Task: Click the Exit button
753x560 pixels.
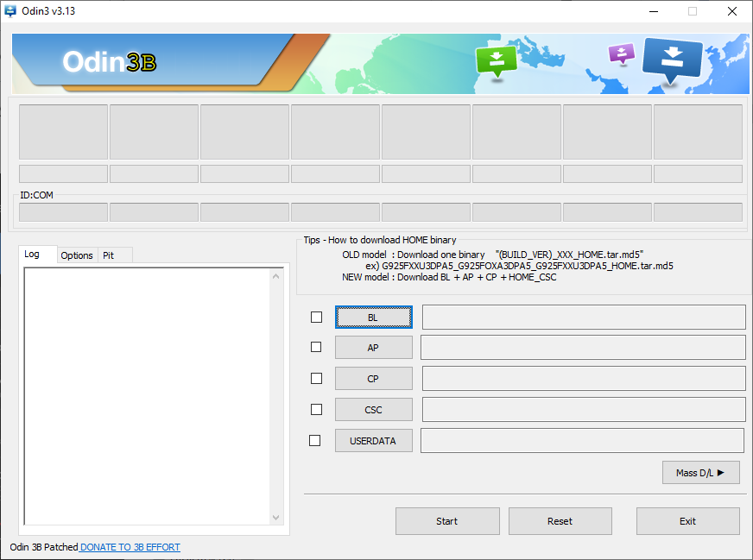Action: (687, 521)
